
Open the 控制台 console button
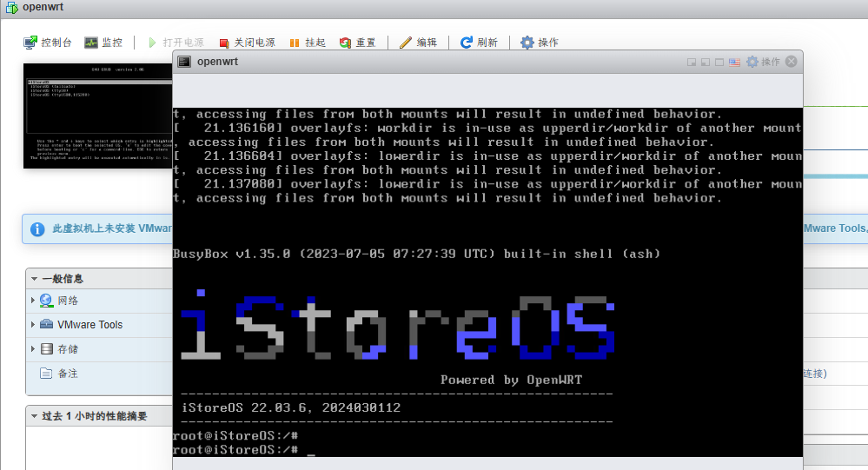48,43
